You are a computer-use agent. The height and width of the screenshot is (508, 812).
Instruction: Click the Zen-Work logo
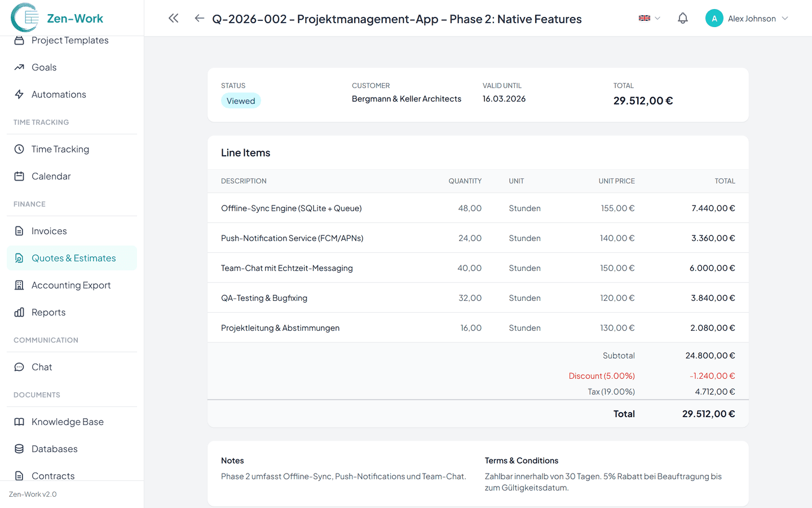pos(58,18)
